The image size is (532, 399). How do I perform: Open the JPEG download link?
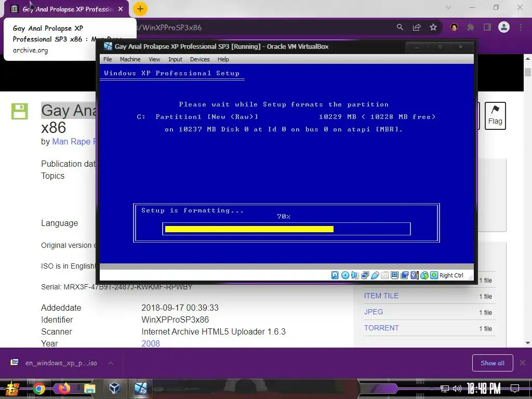tap(374, 312)
